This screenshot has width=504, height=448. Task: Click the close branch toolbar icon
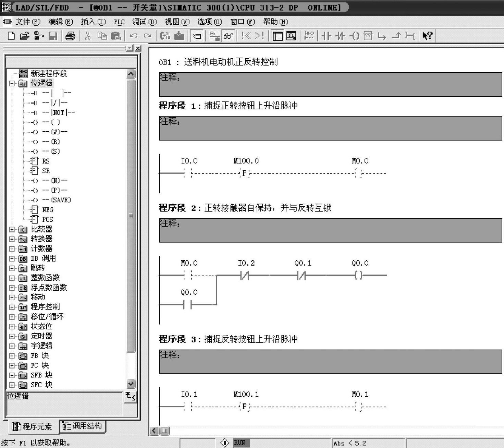396,36
